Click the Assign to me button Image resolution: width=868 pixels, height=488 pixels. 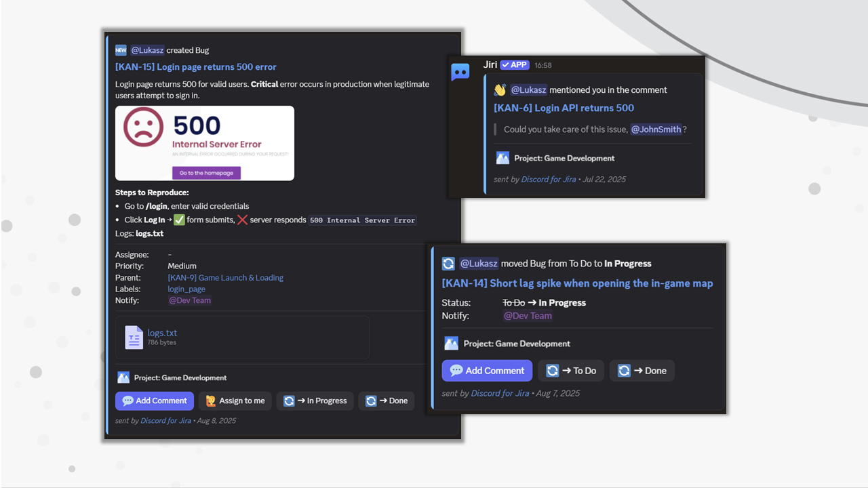(x=236, y=401)
